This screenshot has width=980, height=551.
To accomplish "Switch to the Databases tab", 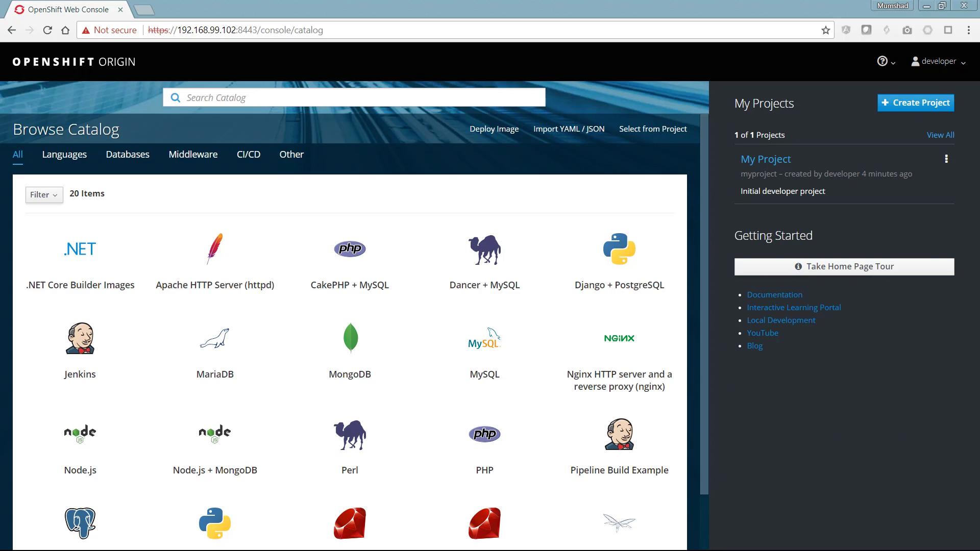I will pos(128,154).
